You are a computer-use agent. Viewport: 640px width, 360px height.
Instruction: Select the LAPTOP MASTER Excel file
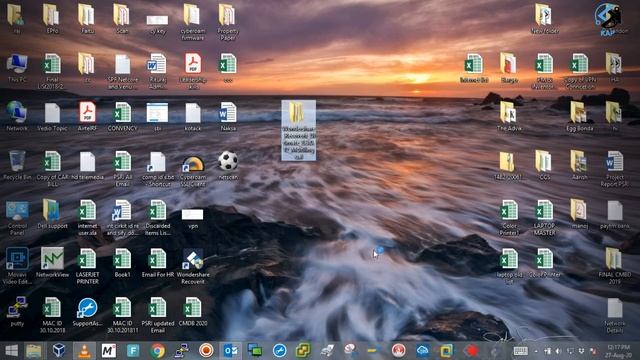(x=544, y=218)
